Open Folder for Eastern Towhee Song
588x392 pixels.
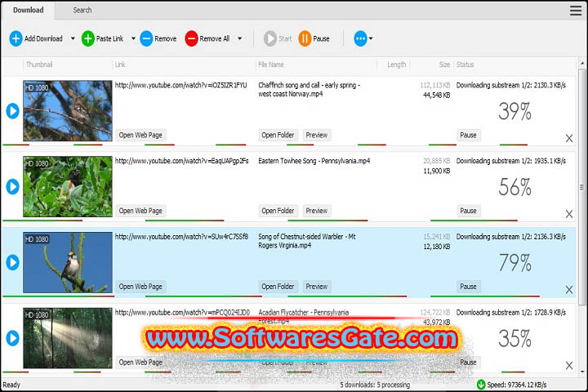tap(278, 211)
